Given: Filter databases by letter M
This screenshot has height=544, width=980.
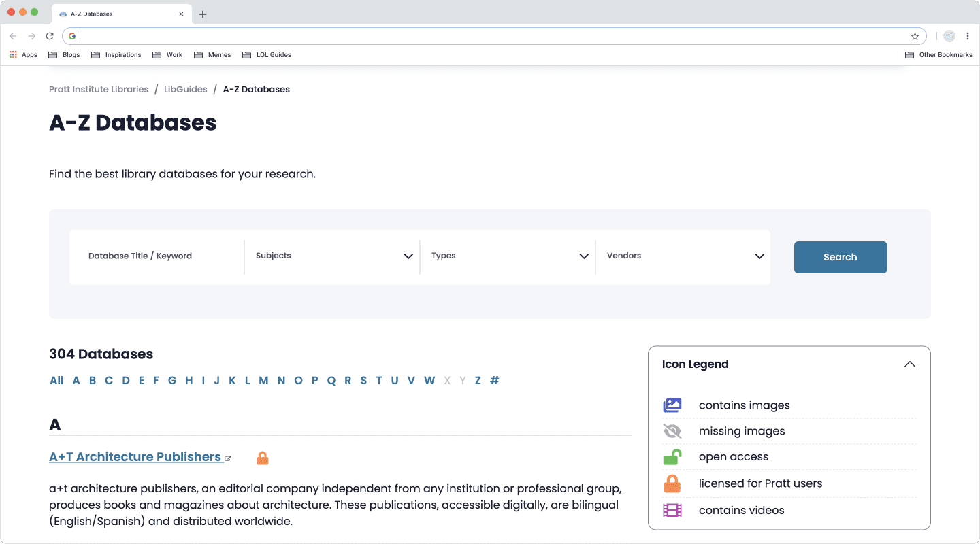Looking at the screenshot, I should (263, 380).
